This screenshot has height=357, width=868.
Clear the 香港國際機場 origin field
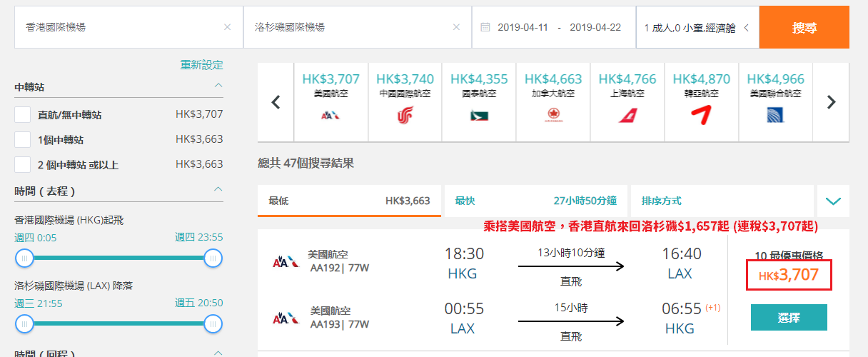click(227, 27)
